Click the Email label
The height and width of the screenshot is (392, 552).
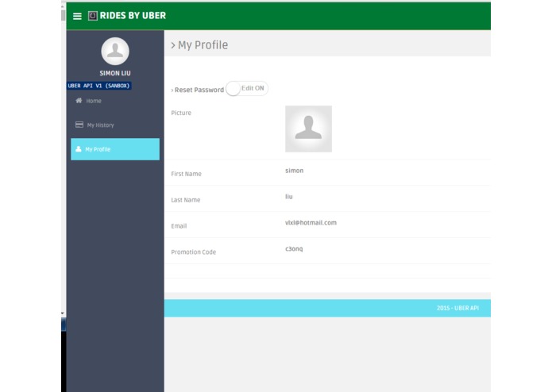tap(179, 226)
